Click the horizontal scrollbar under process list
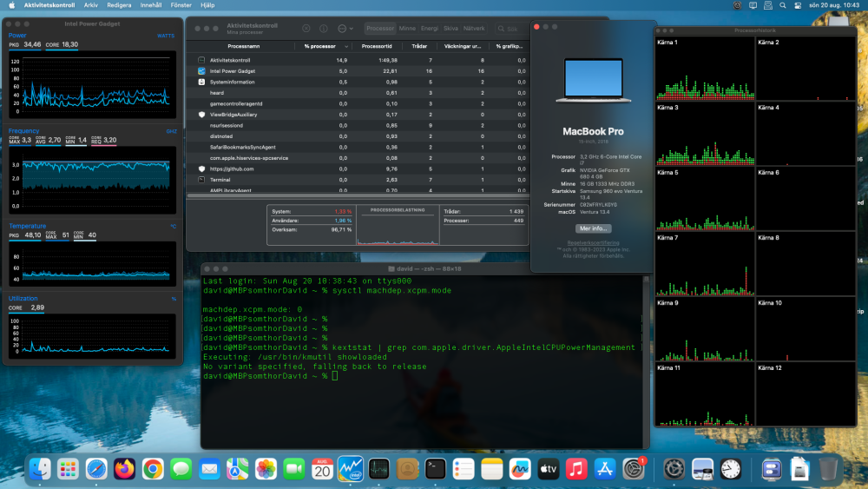Screen dimensions: 868x489 point(358,195)
